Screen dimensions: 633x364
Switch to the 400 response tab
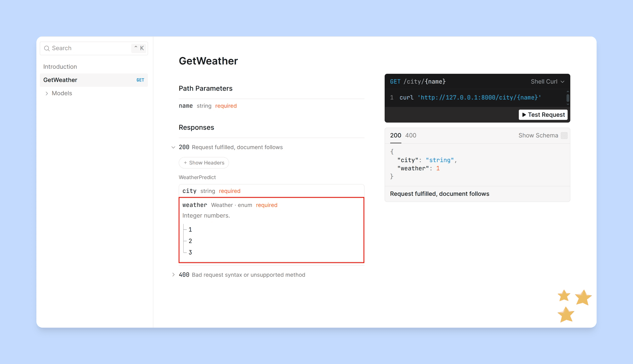pos(411,136)
